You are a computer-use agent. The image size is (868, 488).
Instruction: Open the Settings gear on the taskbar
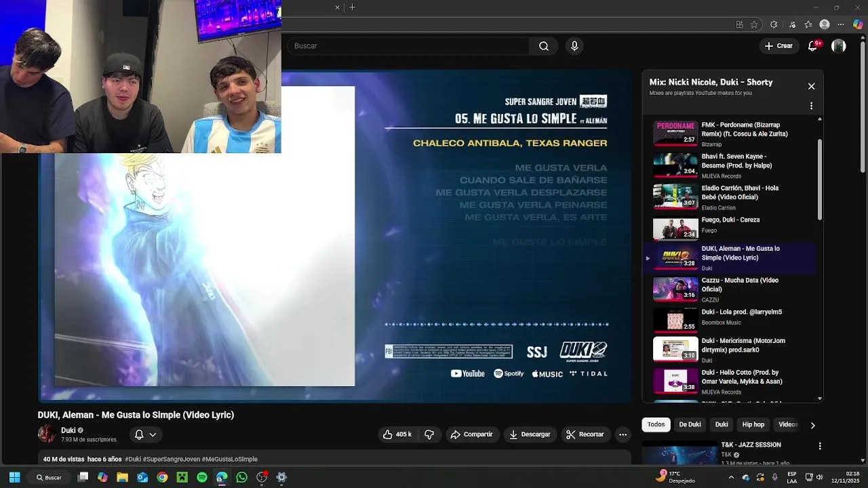(x=281, y=477)
